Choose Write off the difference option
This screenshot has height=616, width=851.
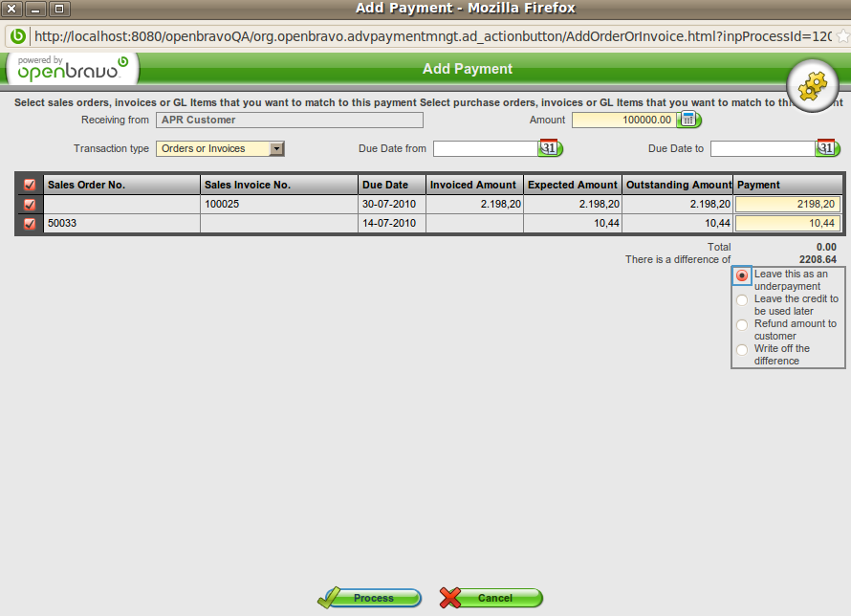[742, 350]
